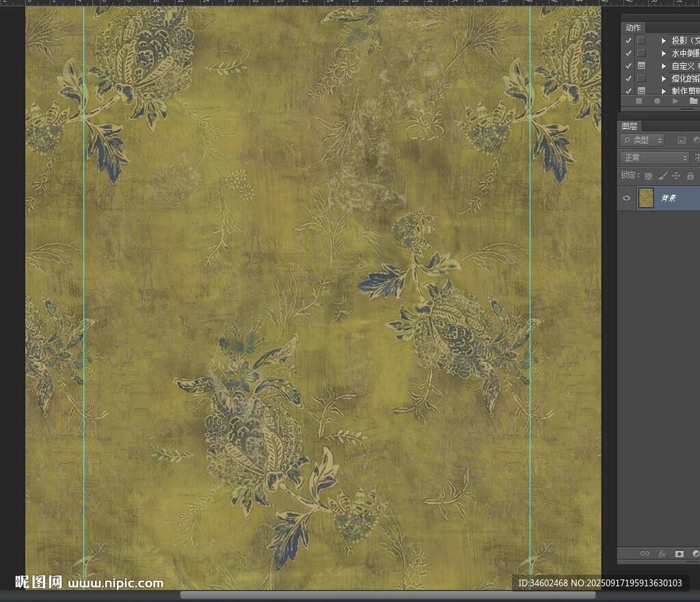Image resolution: width=700 pixels, height=602 pixels.
Task: Expand the 熔化的铅 action
Action: 663,79
